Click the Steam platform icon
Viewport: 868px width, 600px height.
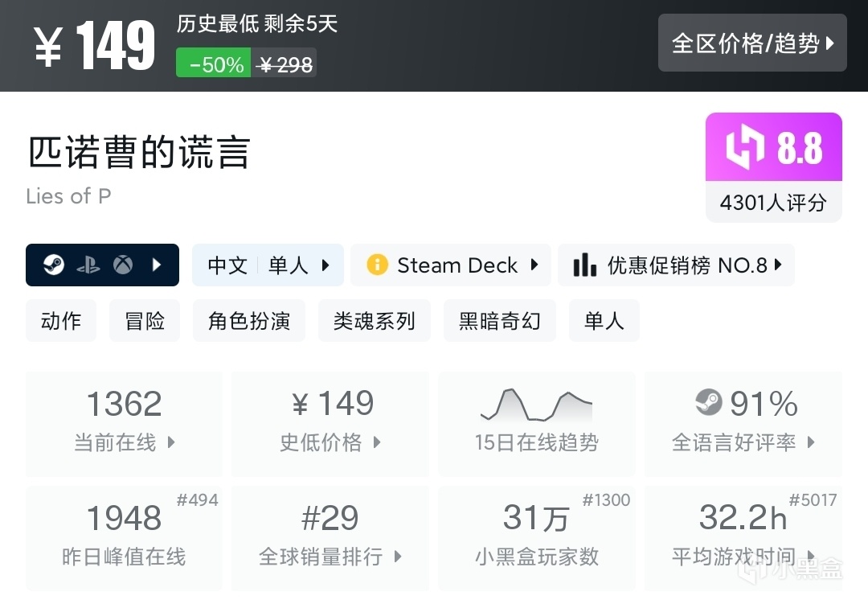pyautogui.click(x=54, y=265)
